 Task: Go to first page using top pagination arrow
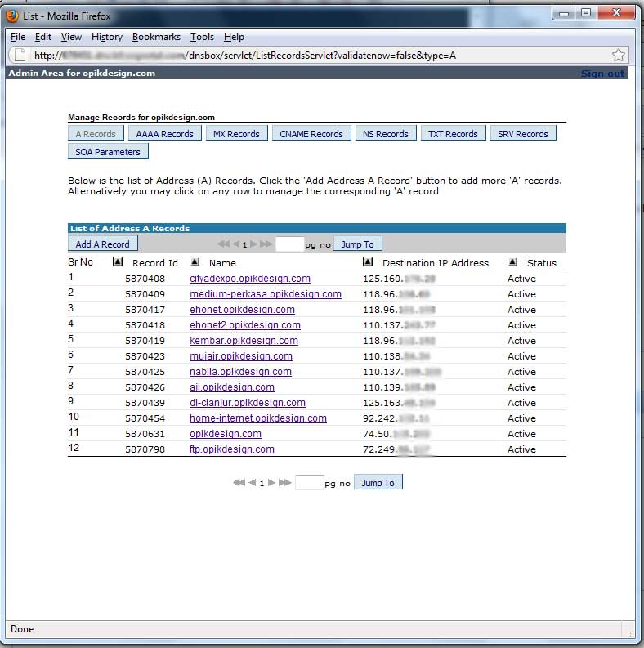[x=223, y=244]
